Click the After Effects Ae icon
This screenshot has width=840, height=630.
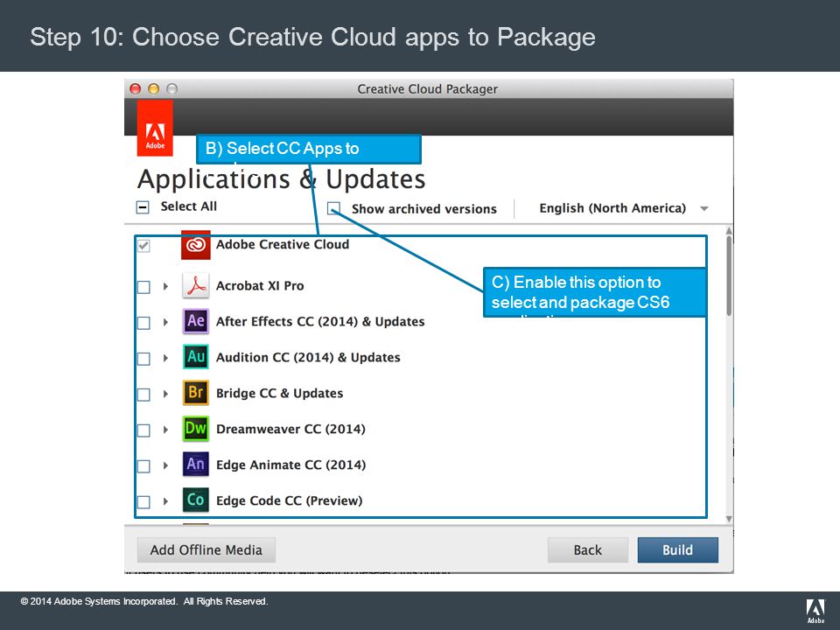click(x=195, y=321)
